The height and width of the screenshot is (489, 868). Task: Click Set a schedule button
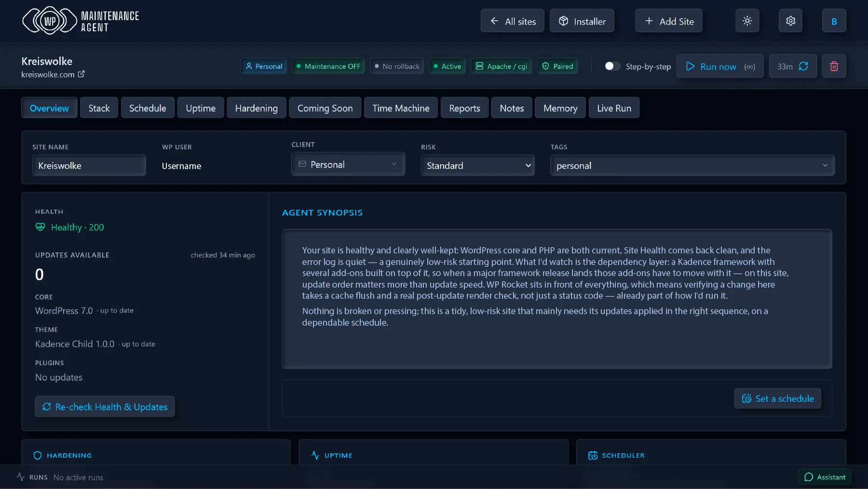[777, 398]
